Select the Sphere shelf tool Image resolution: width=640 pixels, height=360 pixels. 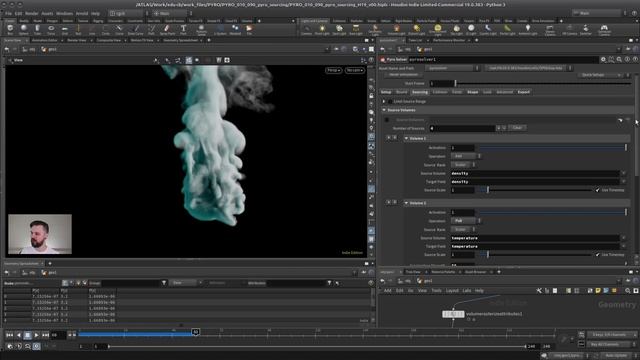pyautogui.click(x=24, y=29)
